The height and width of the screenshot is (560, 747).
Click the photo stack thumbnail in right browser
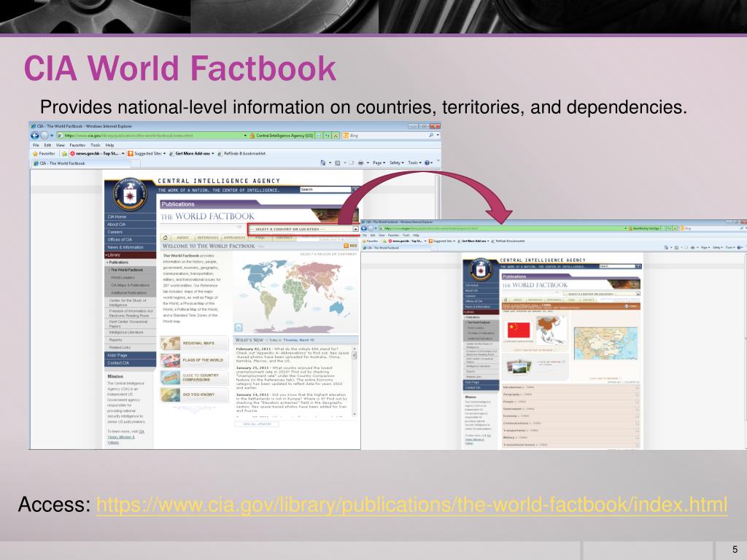[x=519, y=366]
